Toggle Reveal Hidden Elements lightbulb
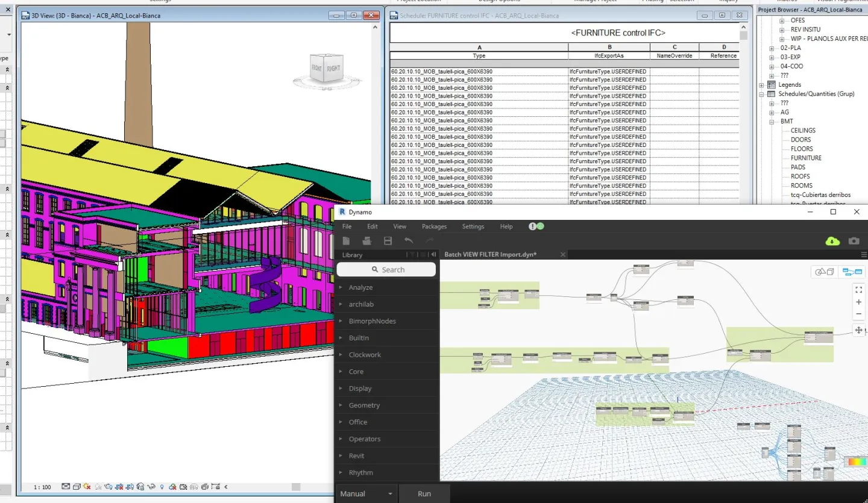Image resolution: width=868 pixels, height=503 pixels. (x=162, y=487)
